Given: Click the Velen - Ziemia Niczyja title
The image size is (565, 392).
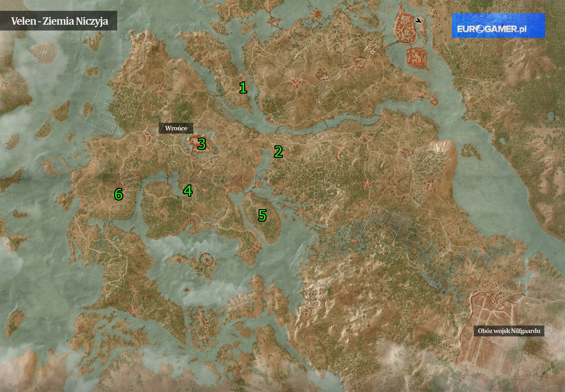Looking at the screenshot, I should pos(59,21).
